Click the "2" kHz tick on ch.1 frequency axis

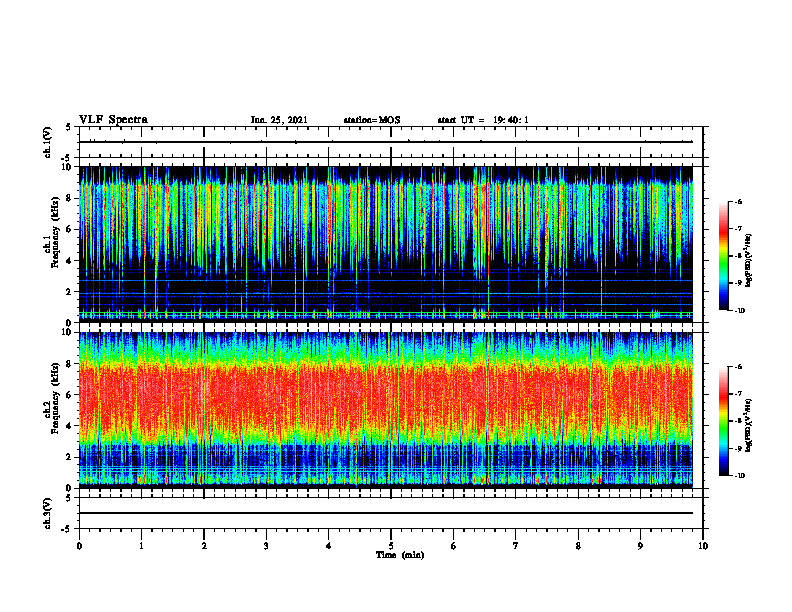tap(70, 291)
